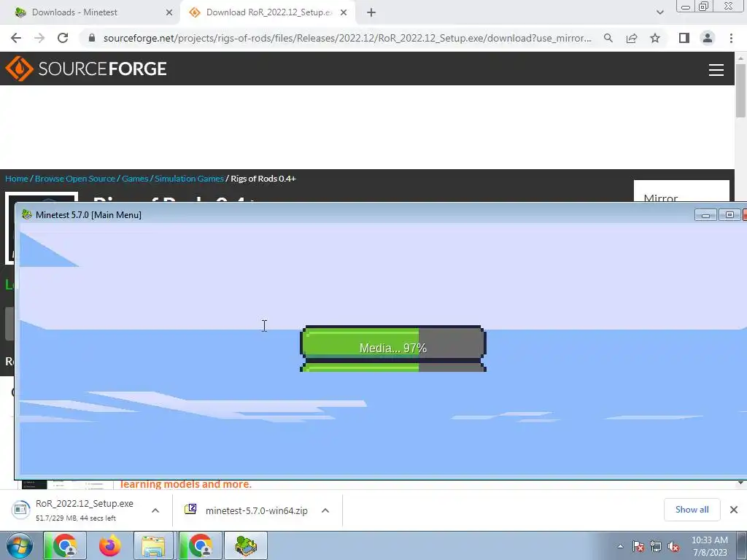747x560 pixels.
Task: Open File Explorer from the taskbar
Action: point(153,545)
